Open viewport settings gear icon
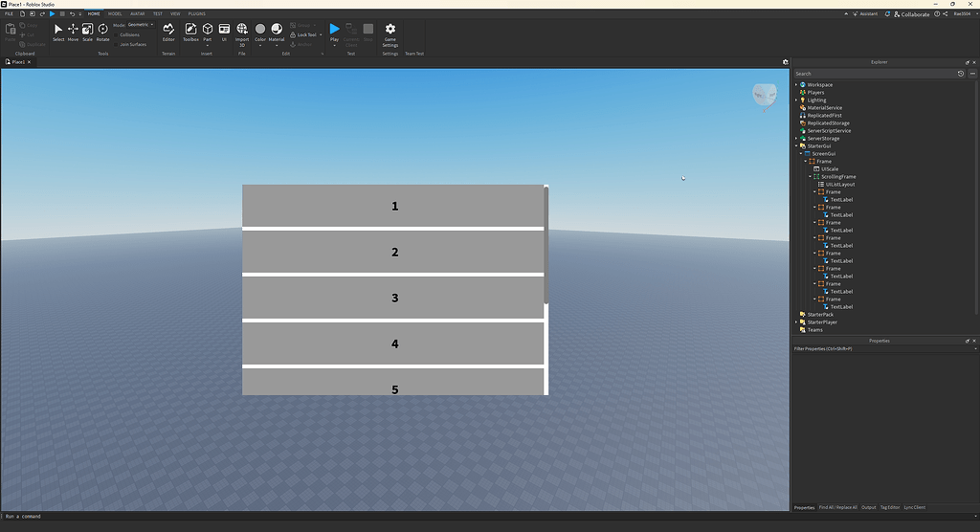This screenshot has width=980, height=532. (x=786, y=62)
